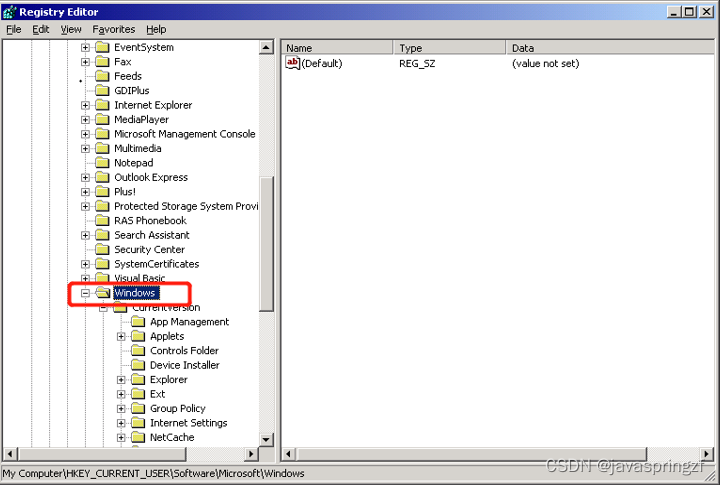
Task: Sort values by the Name column header
Action: 337,48
